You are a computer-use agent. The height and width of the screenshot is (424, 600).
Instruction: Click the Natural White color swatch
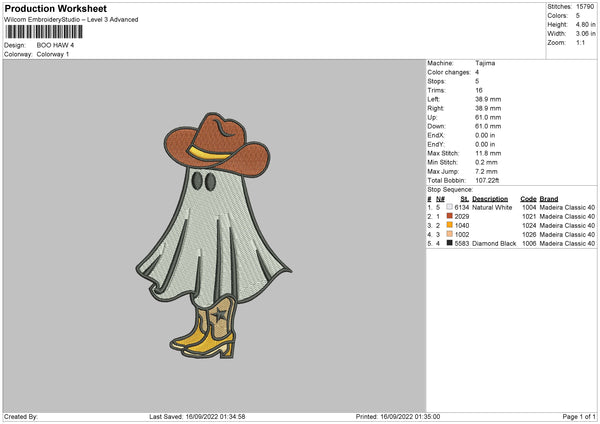click(x=450, y=207)
